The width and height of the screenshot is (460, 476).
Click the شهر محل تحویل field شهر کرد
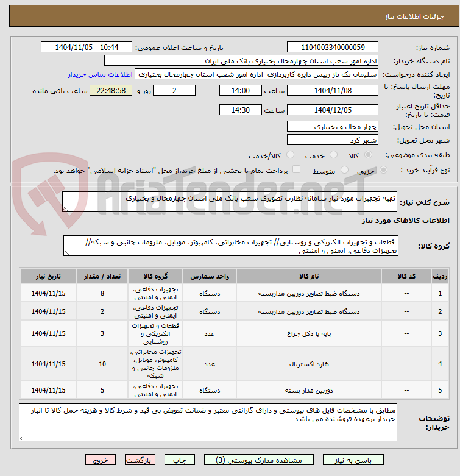[333, 140]
